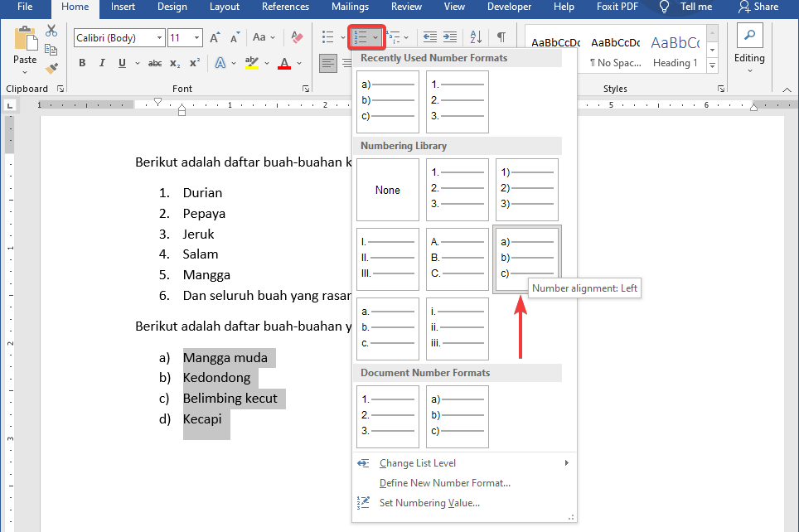Choose Set Numbering Value
Screen dimensions: 799x532
click(463, 502)
